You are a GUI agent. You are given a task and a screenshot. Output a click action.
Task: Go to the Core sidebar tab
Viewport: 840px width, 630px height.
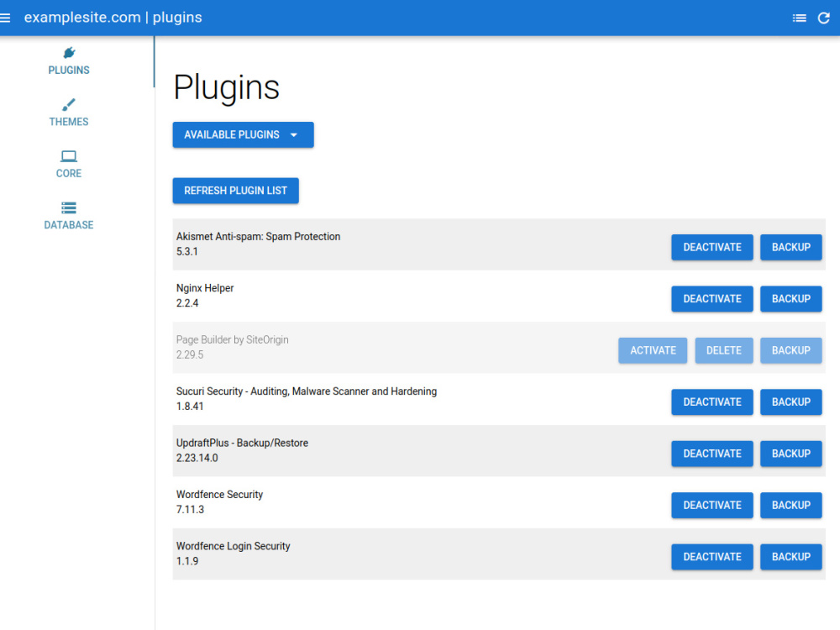69,165
